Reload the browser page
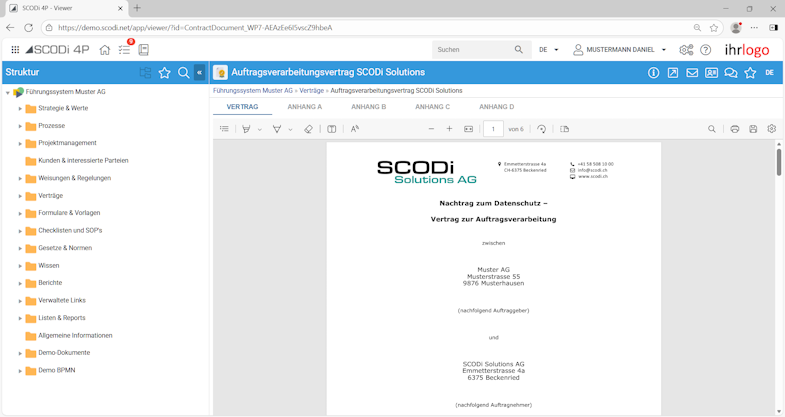 pyautogui.click(x=29, y=28)
